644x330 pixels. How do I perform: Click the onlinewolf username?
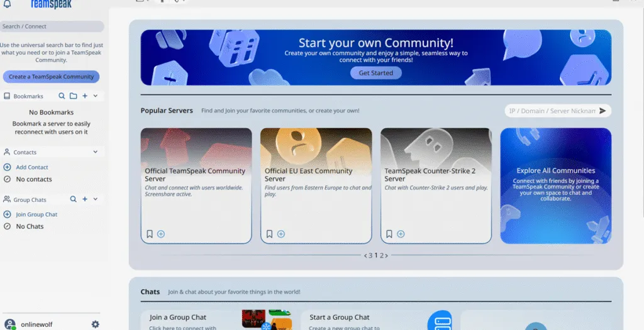36,324
